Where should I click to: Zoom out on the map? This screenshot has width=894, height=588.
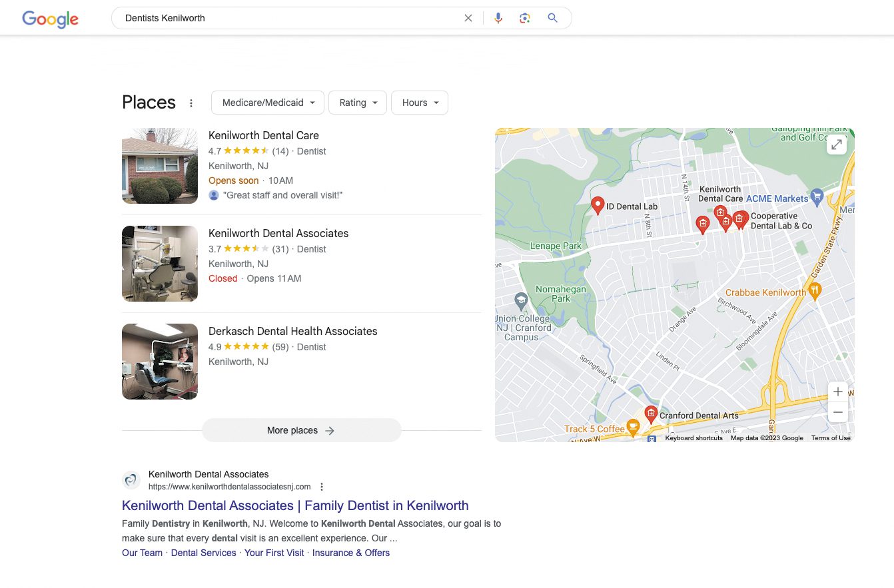pyautogui.click(x=838, y=413)
